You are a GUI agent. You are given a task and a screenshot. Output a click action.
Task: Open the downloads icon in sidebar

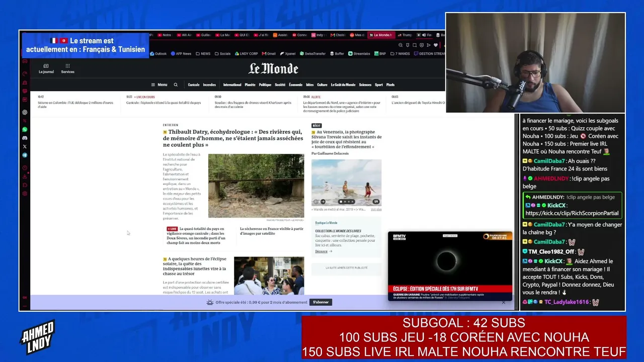pyautogui.click(x=25, y=176)
